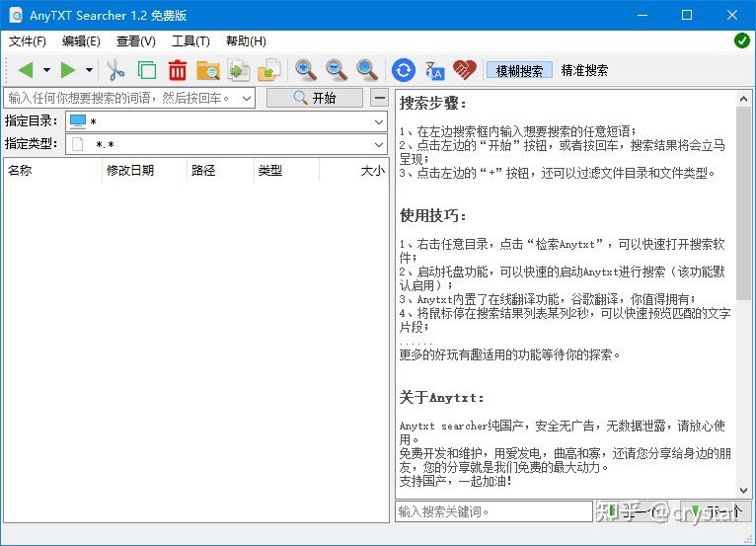Expand the search history dropdown arrow
The height and width of the screenshot is (546, 756).
point(247,98)
